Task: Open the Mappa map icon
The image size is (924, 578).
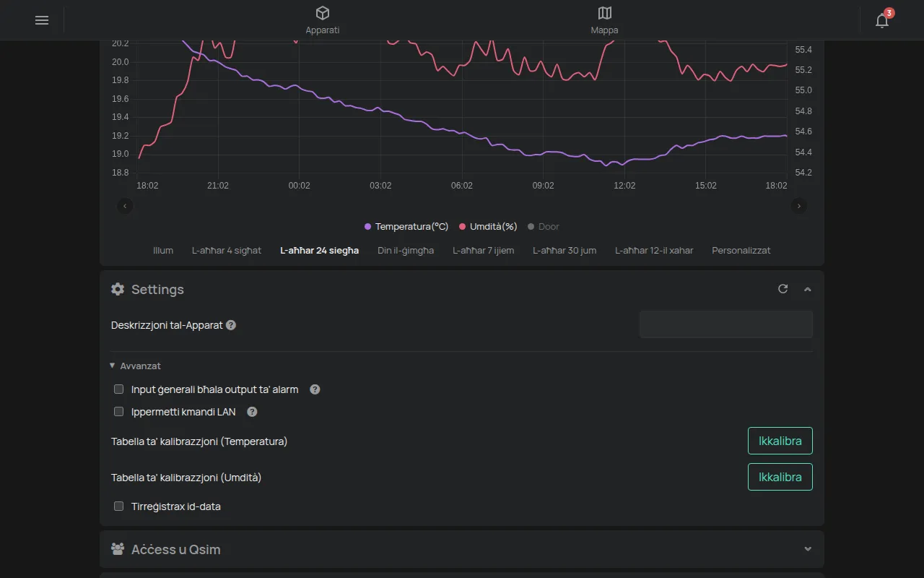Action: [605, 13]
